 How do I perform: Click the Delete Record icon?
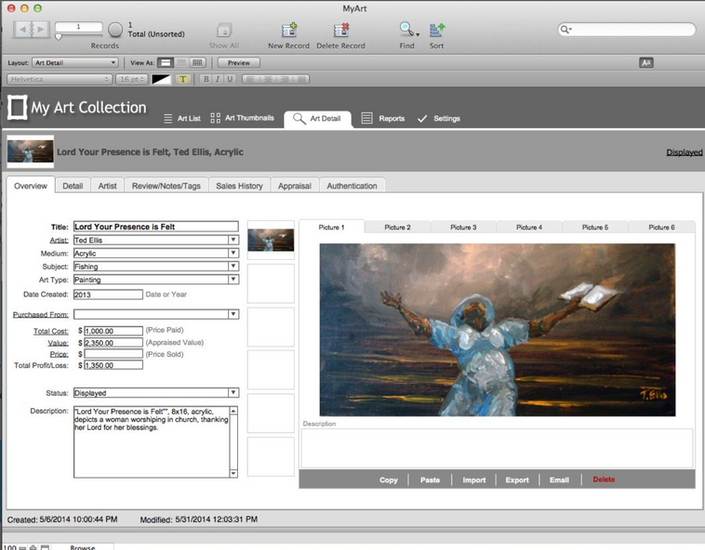click(341, 30)
